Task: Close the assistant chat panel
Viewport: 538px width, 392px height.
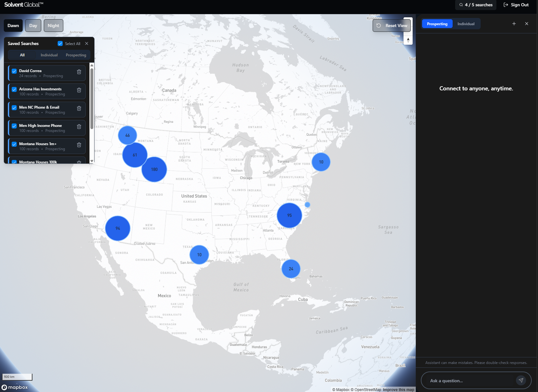Action: pos(527,24)
